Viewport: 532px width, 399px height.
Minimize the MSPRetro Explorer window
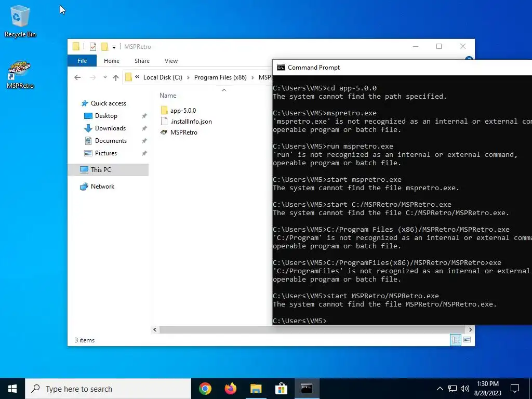416,46
